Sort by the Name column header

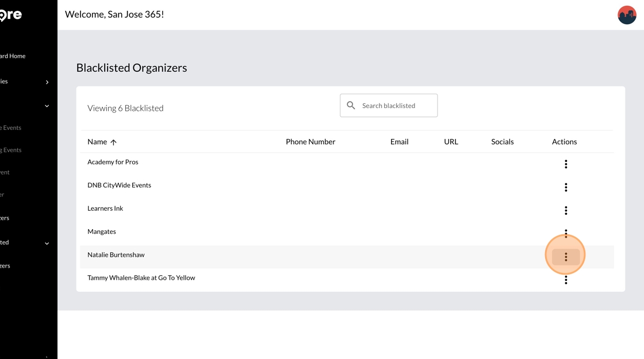coord(97,142)
